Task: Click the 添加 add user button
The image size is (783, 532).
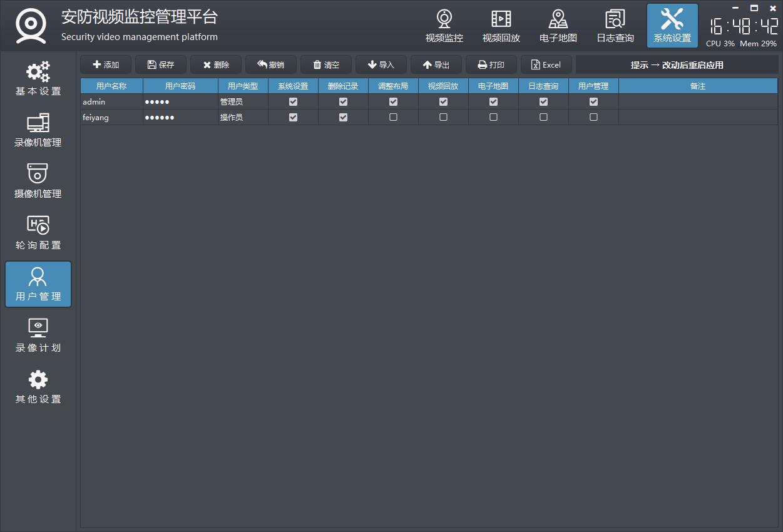Action: 106,65
